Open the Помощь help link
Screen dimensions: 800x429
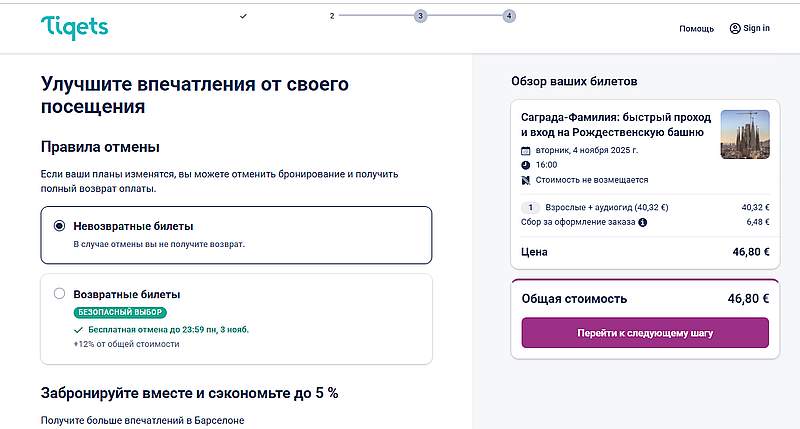tap(696, 29)
